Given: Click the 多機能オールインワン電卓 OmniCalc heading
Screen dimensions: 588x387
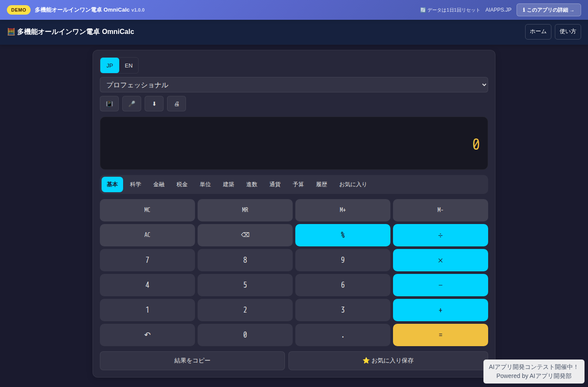Looking at the screenshot, I should (71, 32).
